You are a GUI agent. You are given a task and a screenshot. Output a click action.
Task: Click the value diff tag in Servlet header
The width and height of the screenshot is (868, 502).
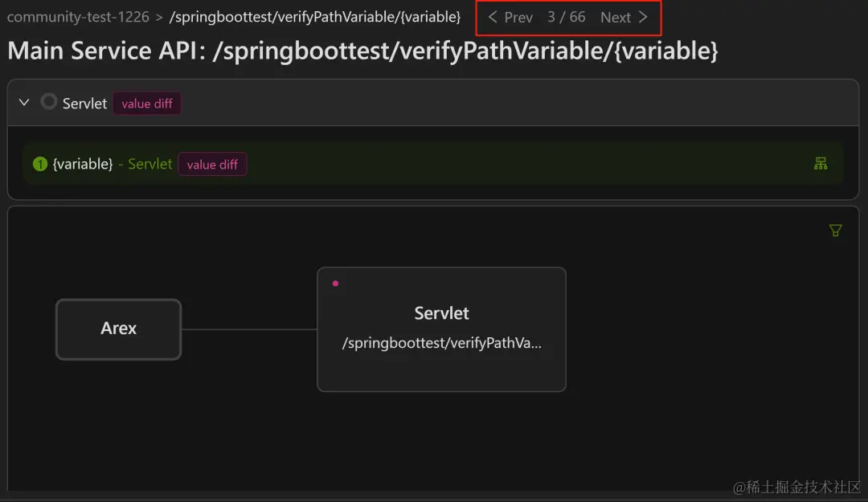147,104
